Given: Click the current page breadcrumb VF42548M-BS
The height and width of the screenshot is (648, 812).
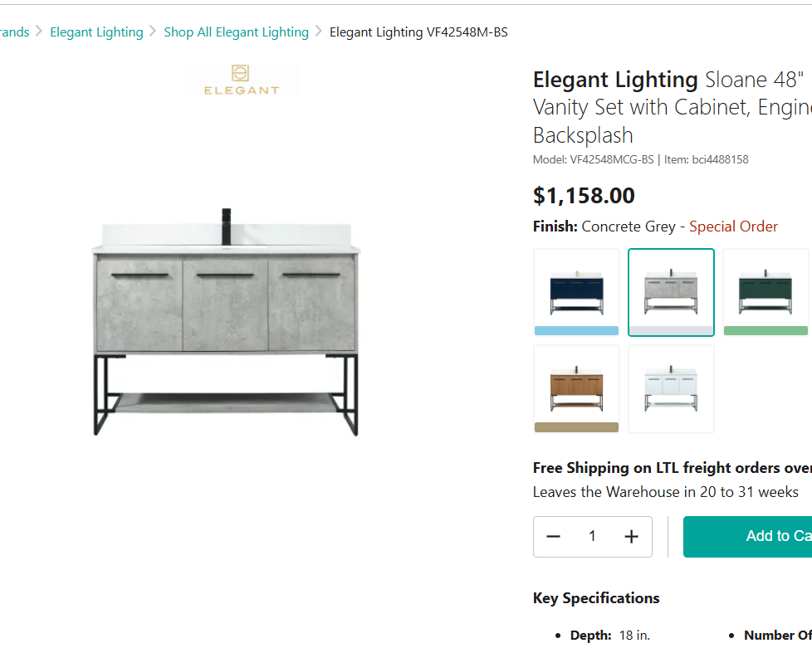Looking at the screenshot, I should (418, 32).
